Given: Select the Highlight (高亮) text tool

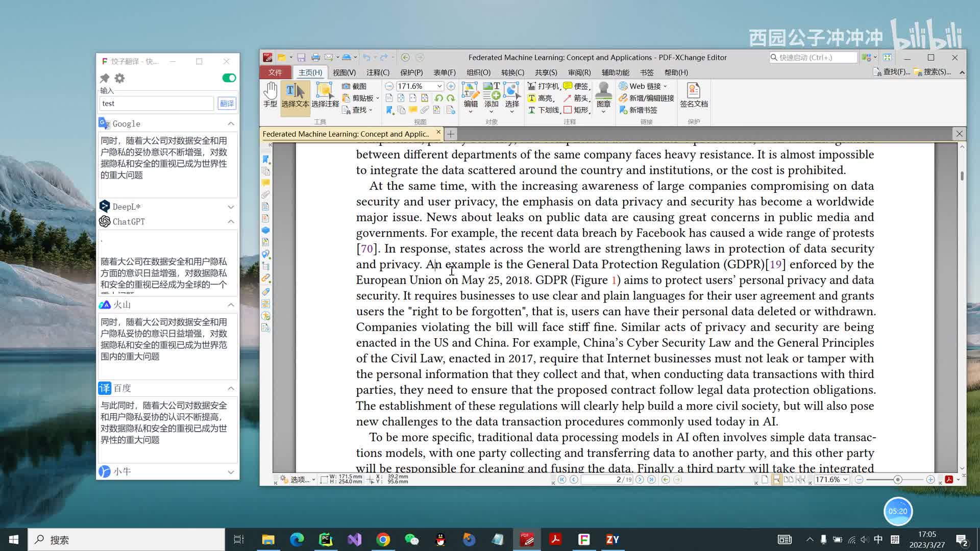Looking at the screenshot, I should click(541, 98).
